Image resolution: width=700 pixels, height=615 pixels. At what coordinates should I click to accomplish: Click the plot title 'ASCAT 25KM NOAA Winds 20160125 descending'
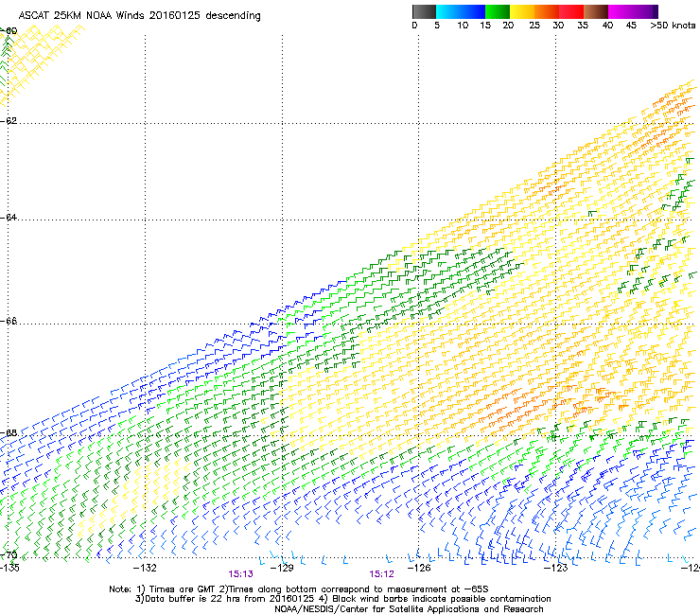(140, 16)
